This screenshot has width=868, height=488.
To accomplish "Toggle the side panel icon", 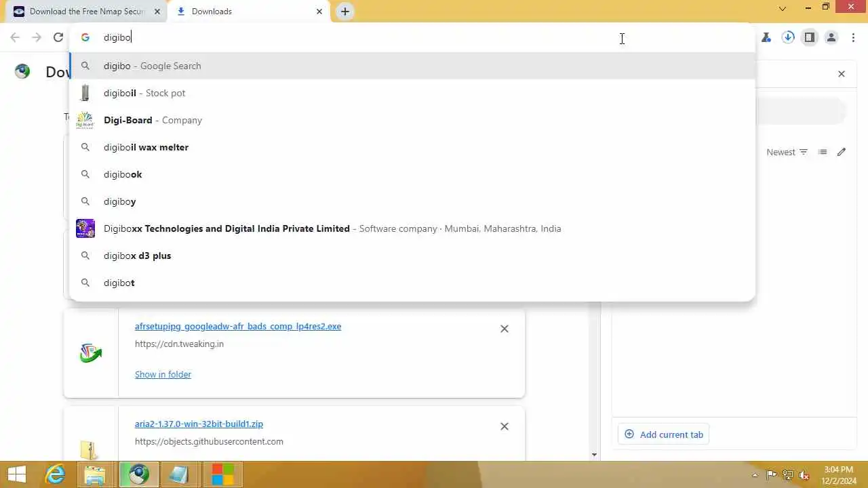I will tap(810, 38).
